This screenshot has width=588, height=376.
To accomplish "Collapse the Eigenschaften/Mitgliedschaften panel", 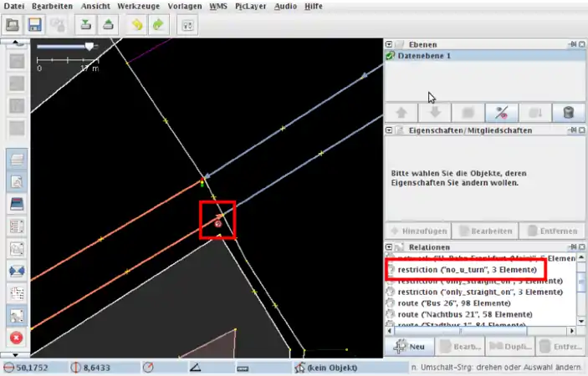I will [x=391, y=130].
